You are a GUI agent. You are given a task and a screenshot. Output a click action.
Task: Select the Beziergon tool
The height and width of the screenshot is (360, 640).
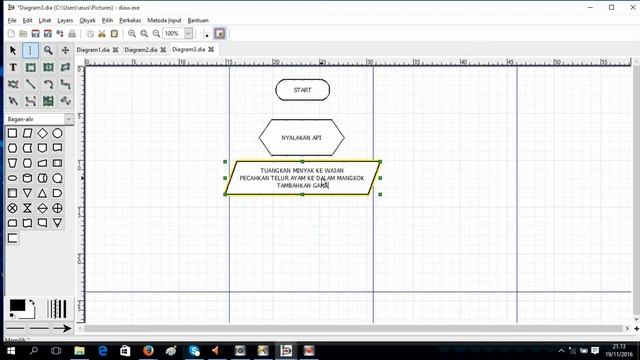pos(13,84)
